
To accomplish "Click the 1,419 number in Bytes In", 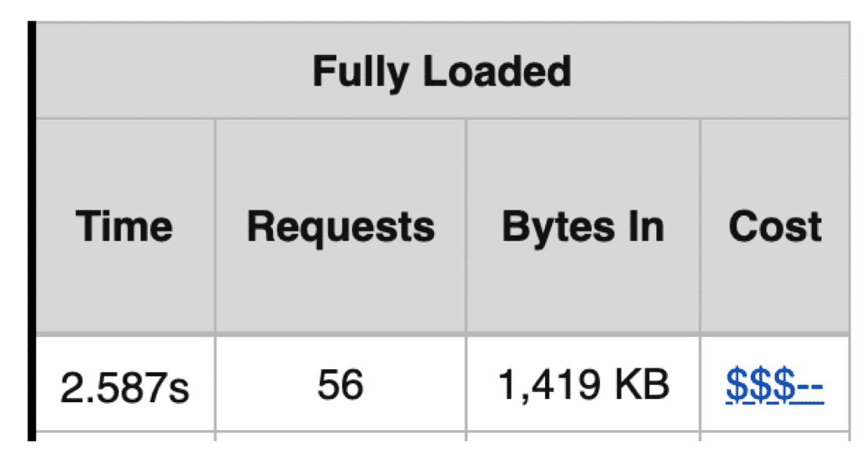I will 546,385.
